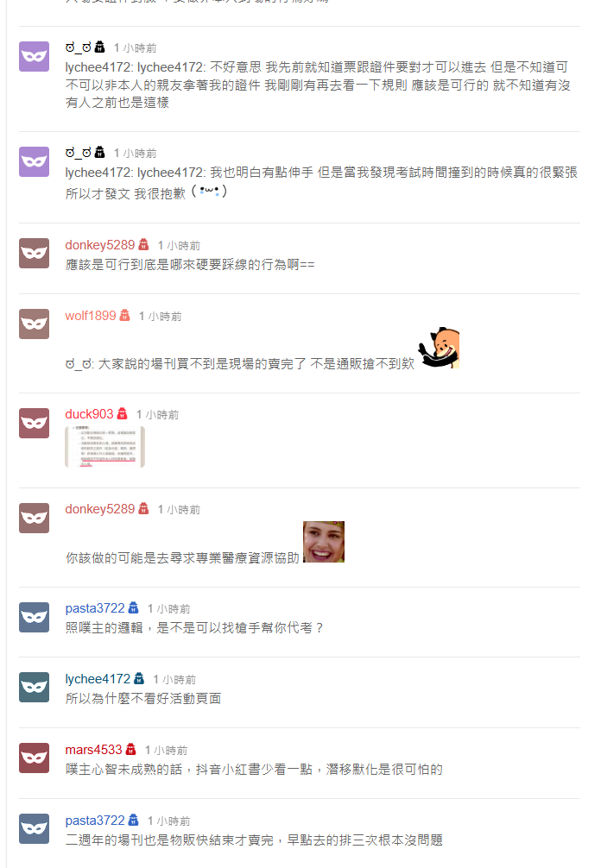Click wolf1899's mask avatar

(34, 324)
